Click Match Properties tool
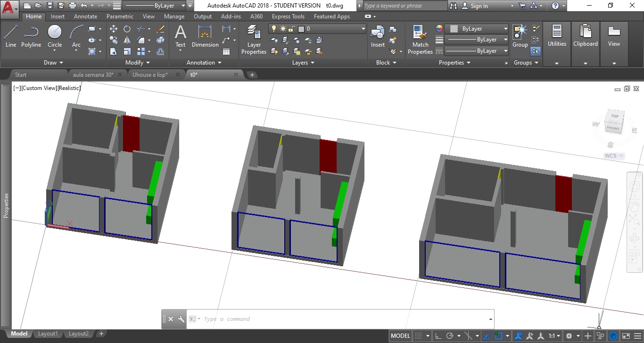The image size is (644, 343). tap(420, 40)
